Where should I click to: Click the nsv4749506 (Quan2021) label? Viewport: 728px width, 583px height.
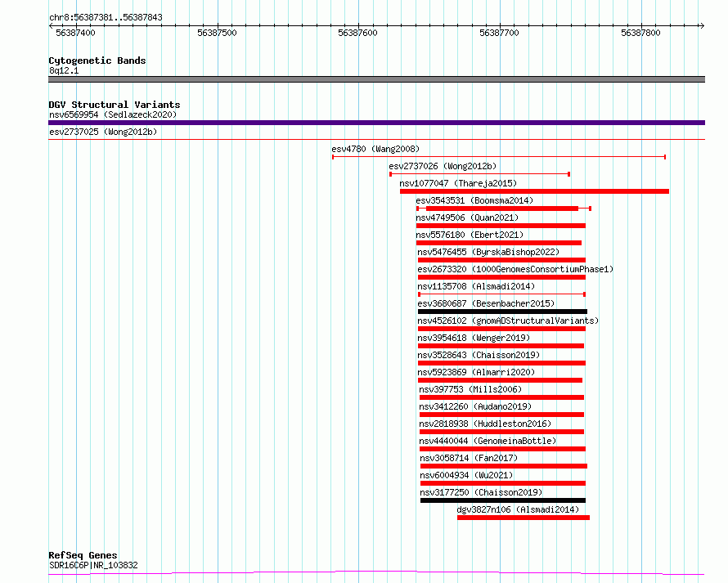tap(467, 218)
